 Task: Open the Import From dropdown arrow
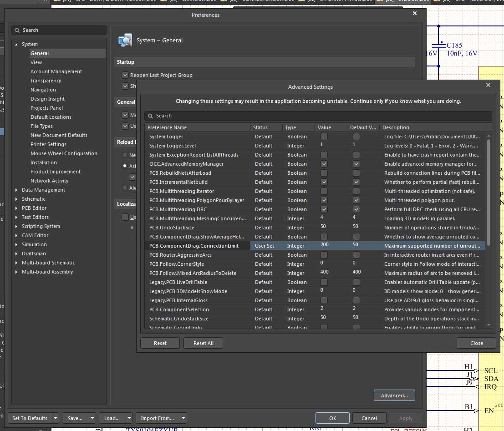point(183,418)
